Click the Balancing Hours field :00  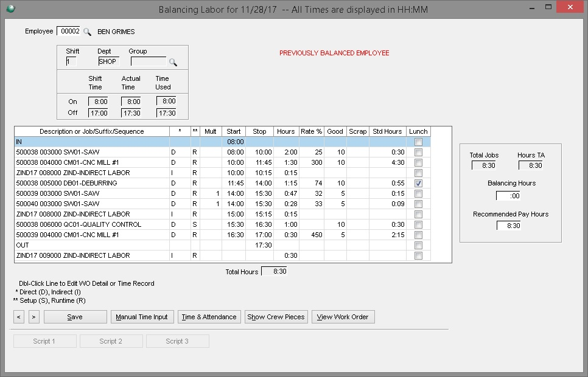pyautogui.click(x=508, y=196)
